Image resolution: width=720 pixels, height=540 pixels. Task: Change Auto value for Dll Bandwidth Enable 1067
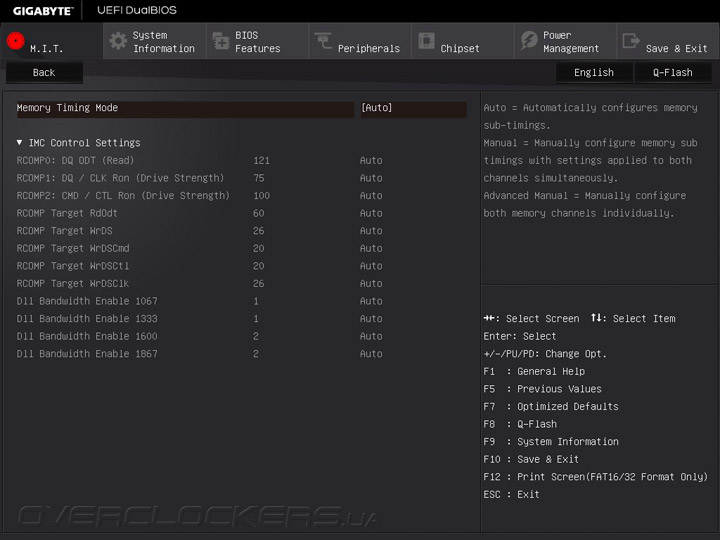[x=371, y=301]
